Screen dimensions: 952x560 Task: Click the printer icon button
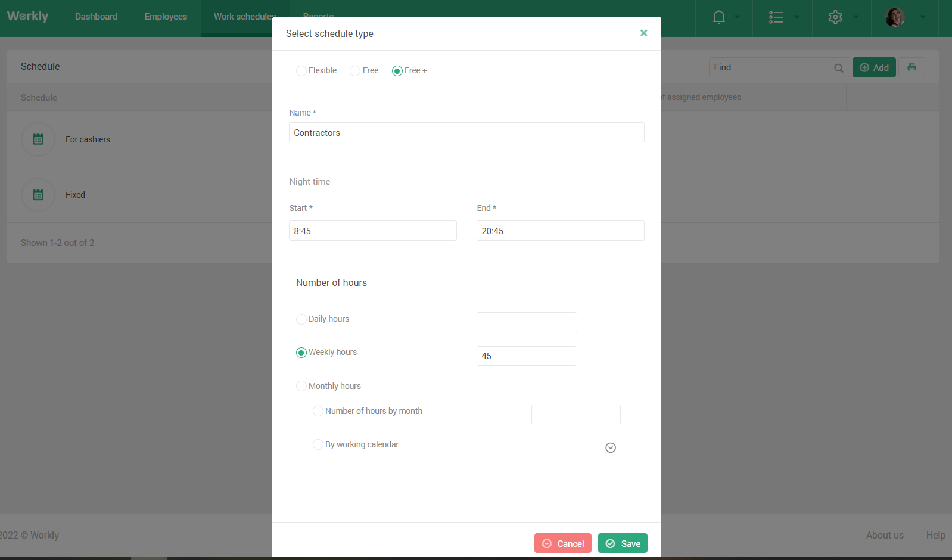pos(911,67)
